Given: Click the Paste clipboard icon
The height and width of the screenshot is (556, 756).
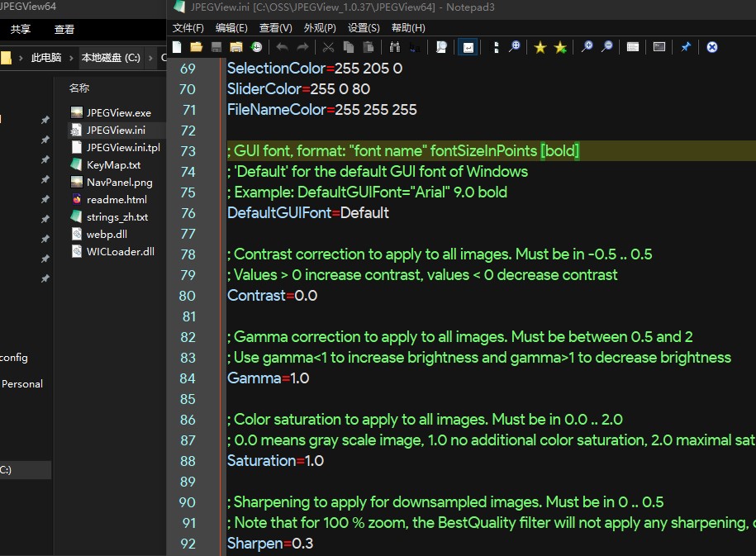Looking at the screenshot, I should [368, 47].
